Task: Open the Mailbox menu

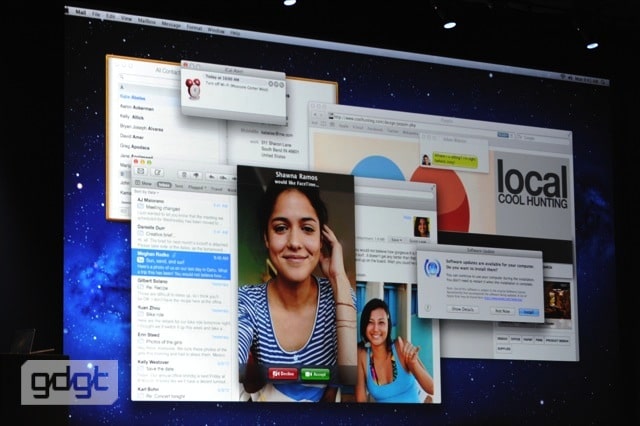Action: click(147, 21)
